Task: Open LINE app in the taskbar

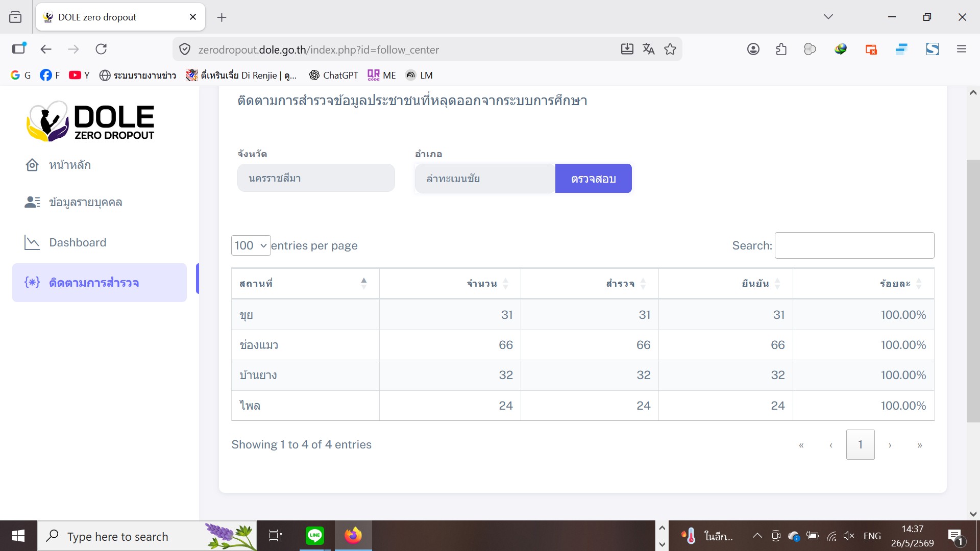Action: [x=315, y=535]
